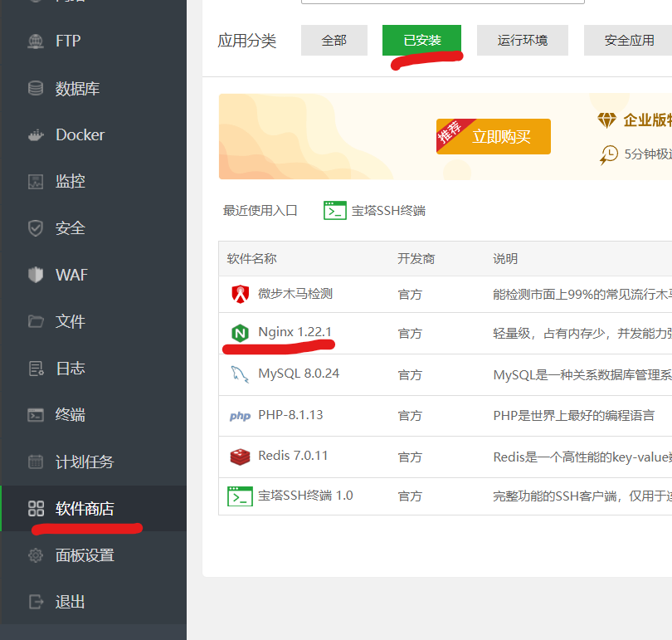
Task: Click the Redis red stack icon
Action: tap(240, 457)
